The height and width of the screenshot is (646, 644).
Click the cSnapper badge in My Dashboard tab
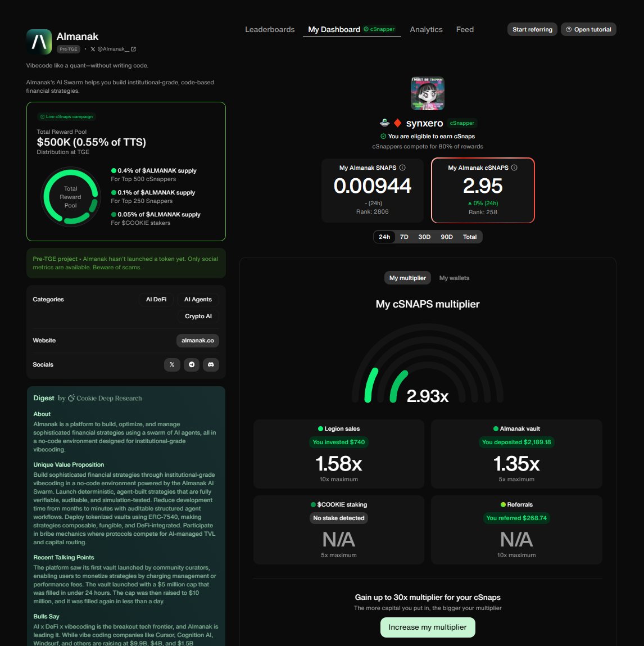click(379, 29)
